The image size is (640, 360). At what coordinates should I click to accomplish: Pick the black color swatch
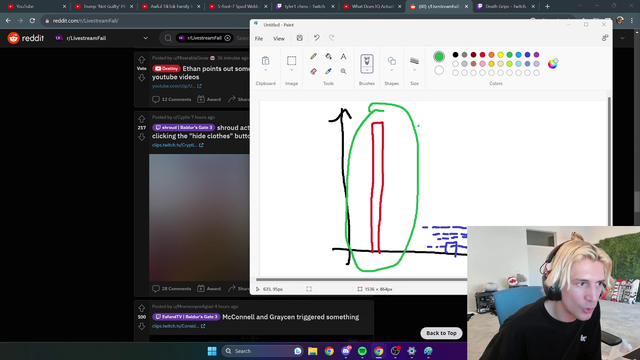pyautogui.click(x=456, y=55)
